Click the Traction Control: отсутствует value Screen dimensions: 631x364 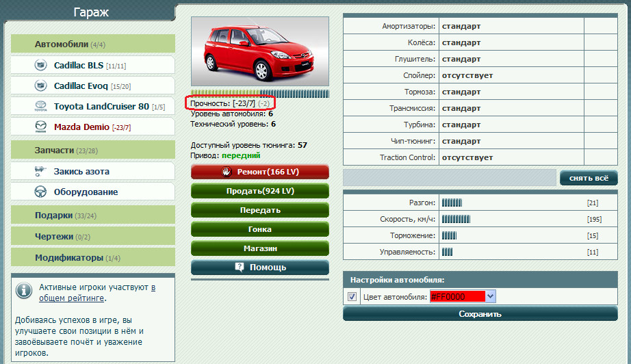467,157
